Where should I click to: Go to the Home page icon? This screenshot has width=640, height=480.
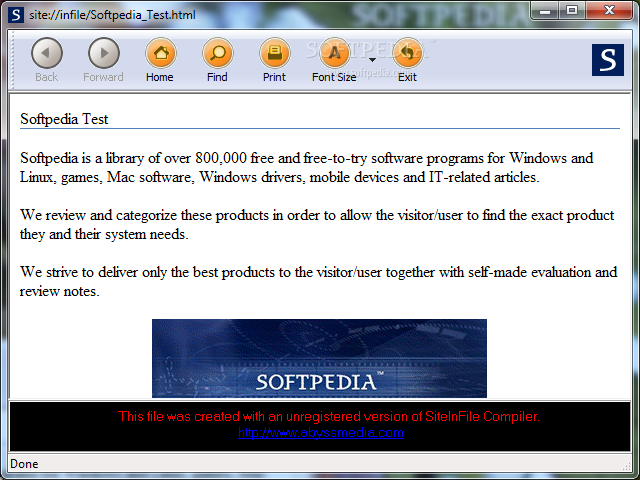(x=161, y=53)
